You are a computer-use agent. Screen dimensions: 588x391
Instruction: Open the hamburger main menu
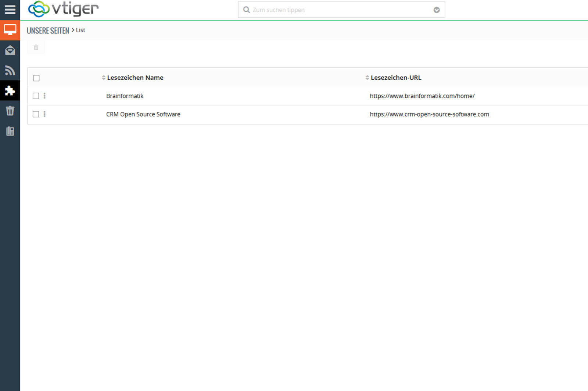(x=10, y=10)
